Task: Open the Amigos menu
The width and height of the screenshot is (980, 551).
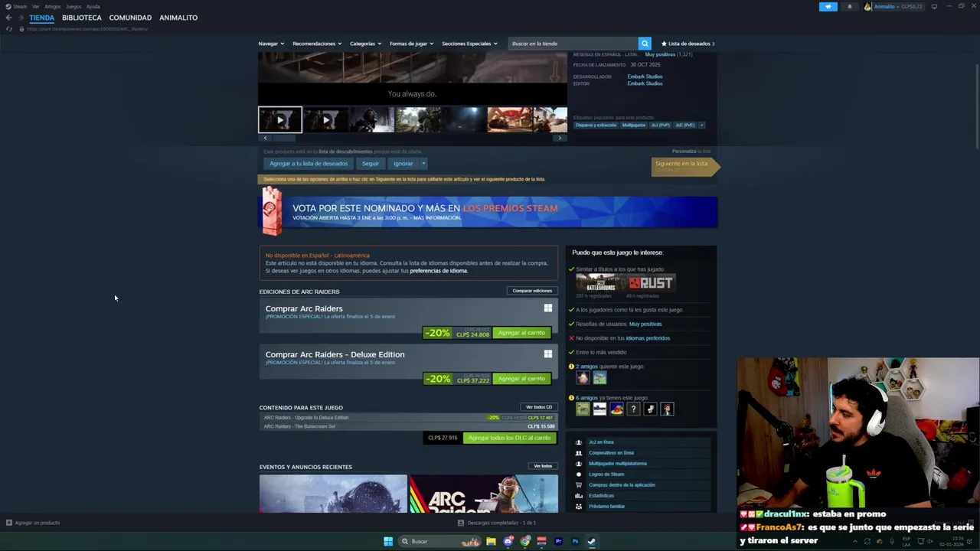Action: [x=53, y=6]
